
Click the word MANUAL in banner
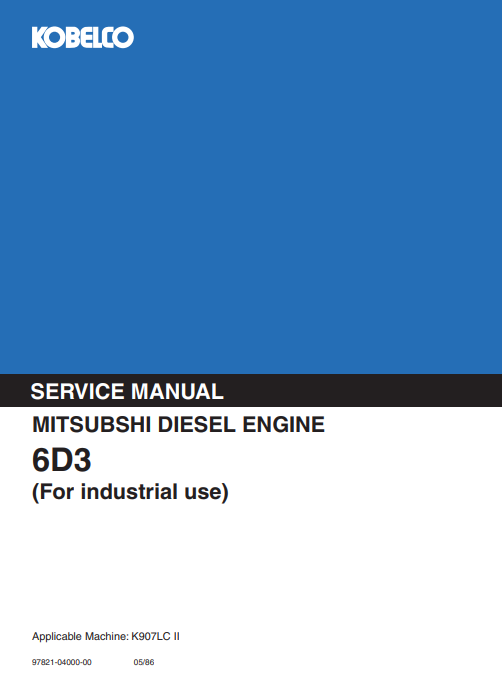pos(178,392)
